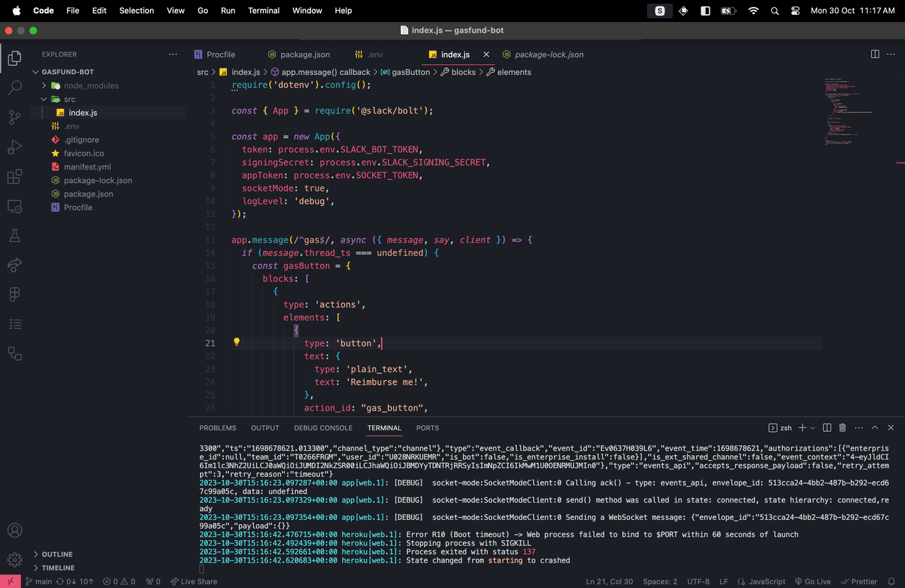Click the split editor right icon
Viewport: 905px width, 588px height.
pyautogui.click(x=875, y=54)
